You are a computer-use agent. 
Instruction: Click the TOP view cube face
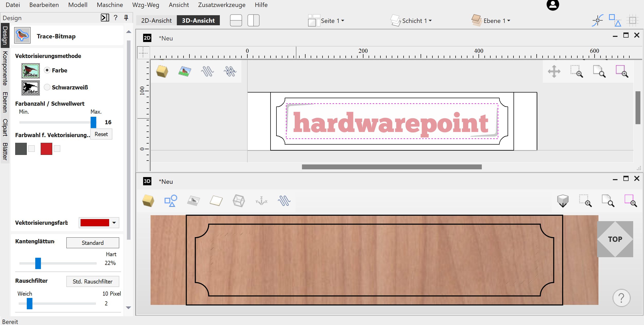(615, 239)
